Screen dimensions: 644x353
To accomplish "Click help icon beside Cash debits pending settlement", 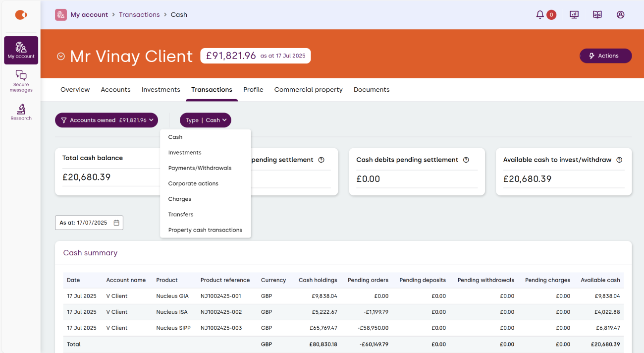I will pyautogui.click(x=466, y=160).
